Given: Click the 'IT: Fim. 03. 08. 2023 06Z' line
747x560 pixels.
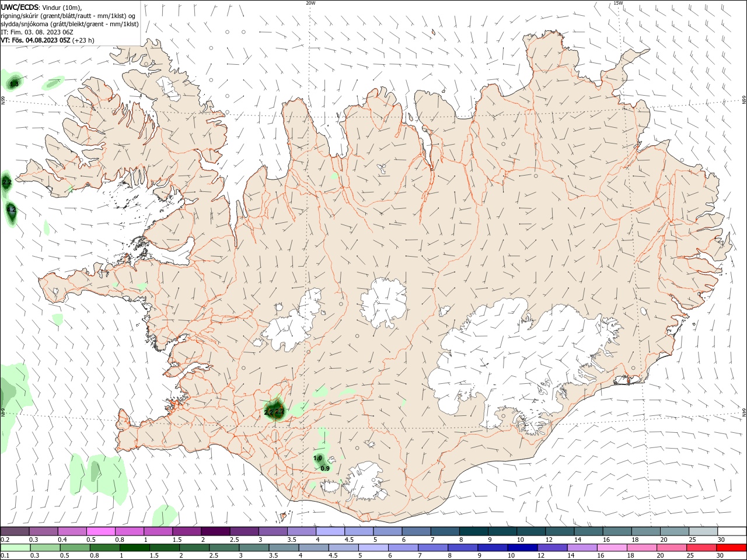Looking at the screenshot, I should 37,32.
